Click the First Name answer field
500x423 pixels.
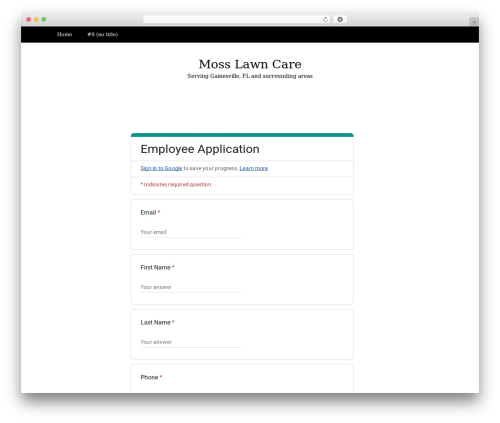coord(191,287)
